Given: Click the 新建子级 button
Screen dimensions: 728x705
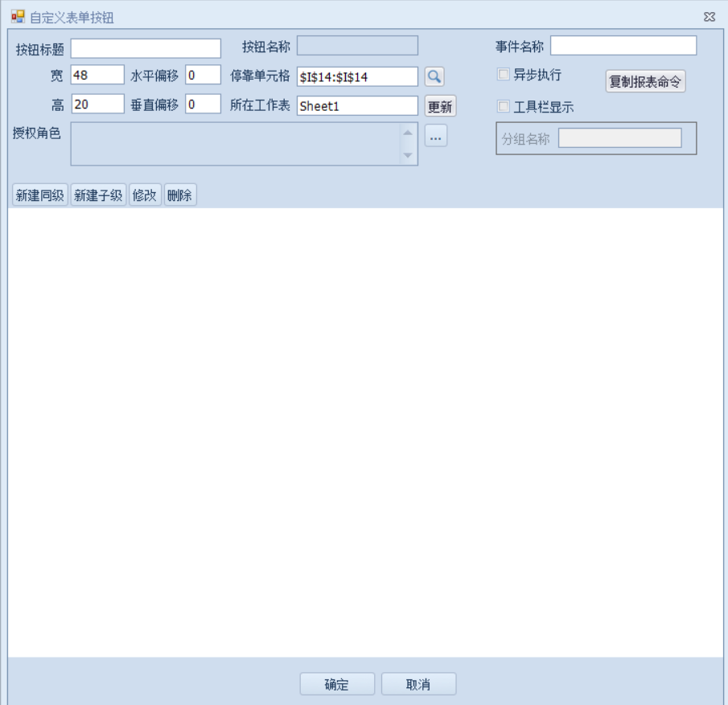Looking at the screenshot, I should (x=98, y=195).
